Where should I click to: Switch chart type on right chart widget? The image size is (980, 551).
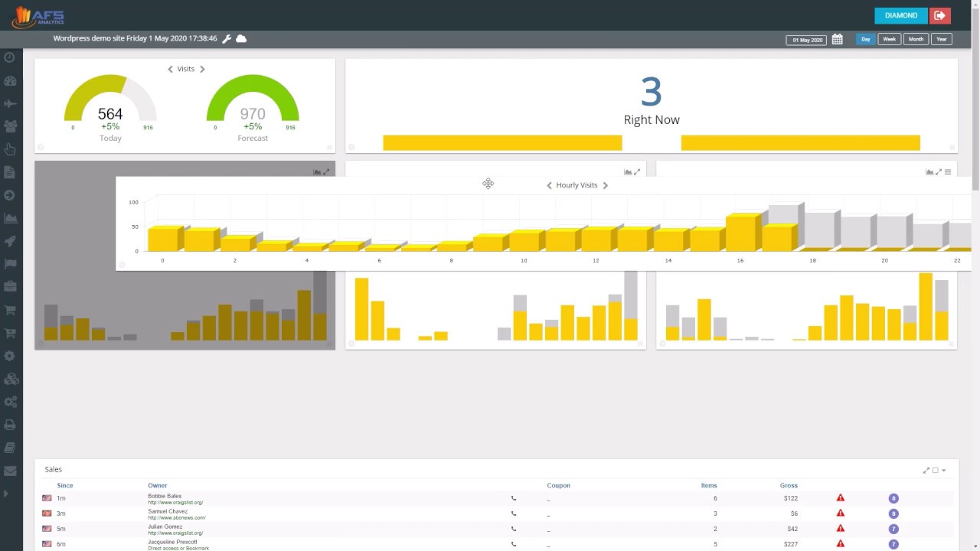click(x=929, y=172)
